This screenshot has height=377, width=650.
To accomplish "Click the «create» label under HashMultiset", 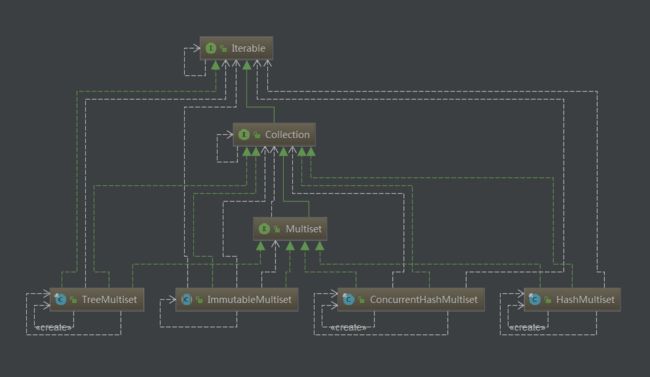I will 527,327.
